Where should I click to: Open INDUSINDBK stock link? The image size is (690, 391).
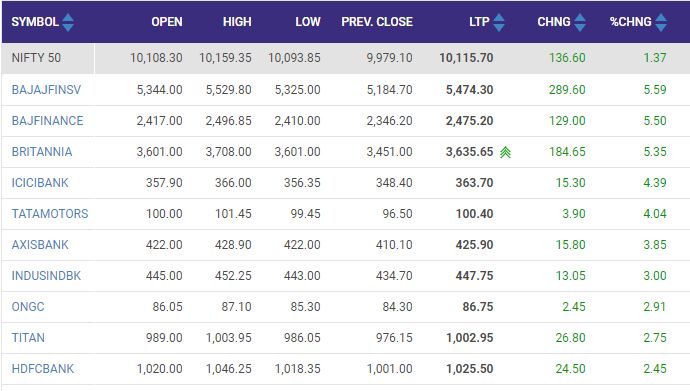46,276
